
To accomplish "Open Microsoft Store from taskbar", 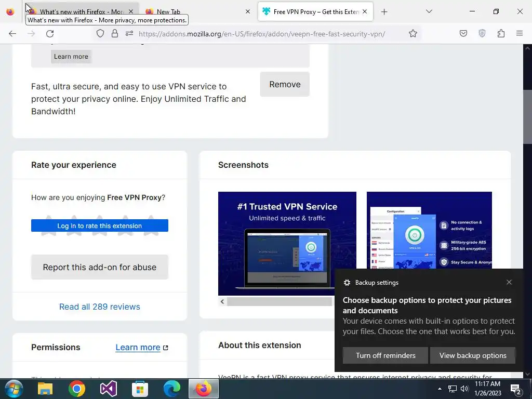I will pos(140,389).
